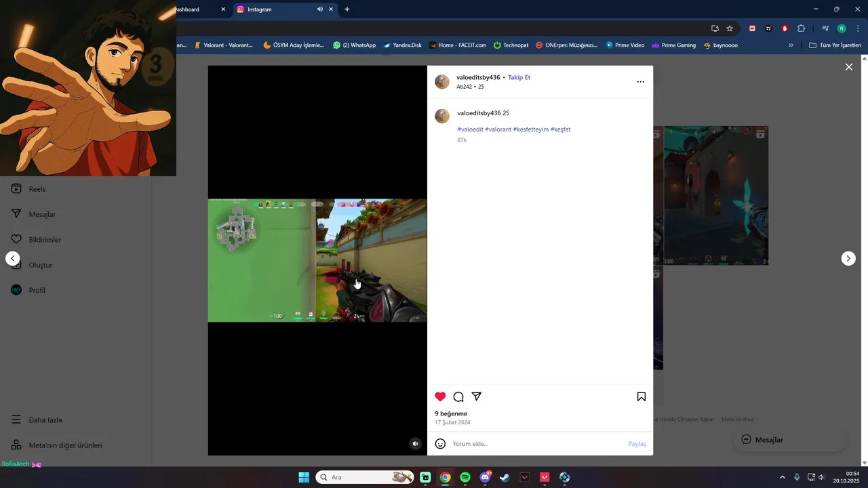This screenshot has width=868, height=488.
Task: Open the #valoedit hashtag
Action: [x=470, y=129]
